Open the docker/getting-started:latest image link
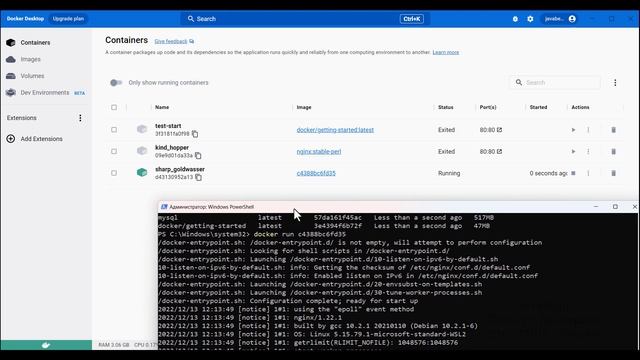 335,130
